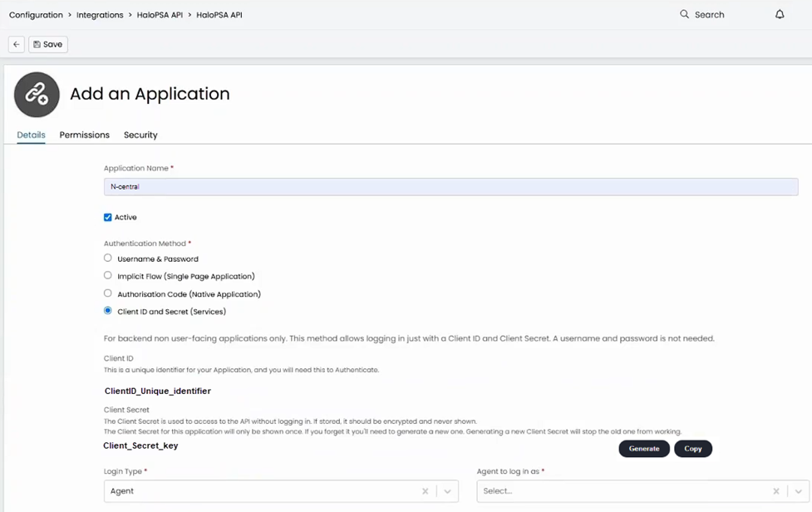The width and height of the screenshot is (812, 512).
Task: Choose Authorisation Code (Native Application)
Action: pos(108,293)
